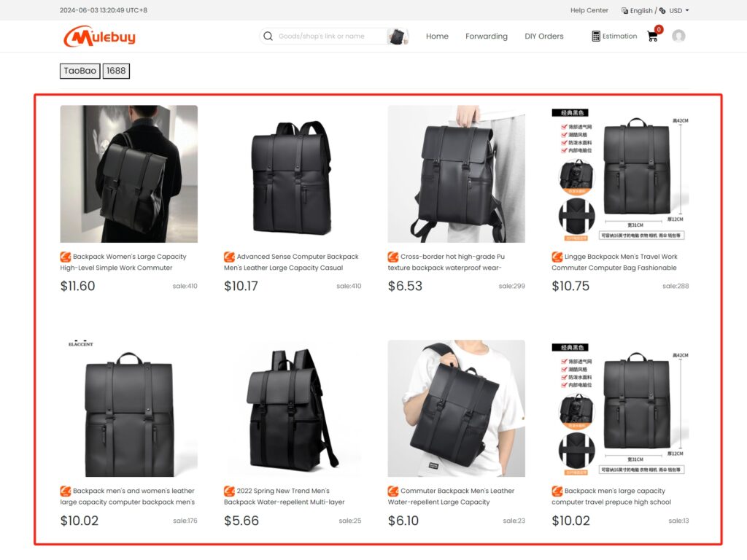Open the Help Center link
The width and height of the screenshot is (747, 560).
[589, 10]
